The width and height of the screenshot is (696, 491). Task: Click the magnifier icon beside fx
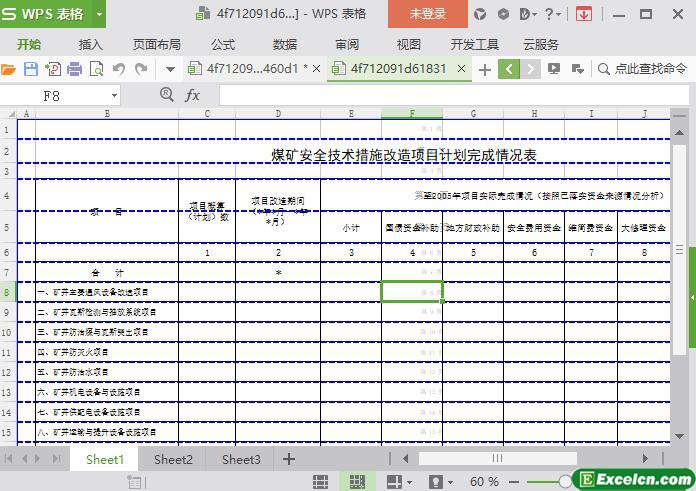[x=166, y=95]
